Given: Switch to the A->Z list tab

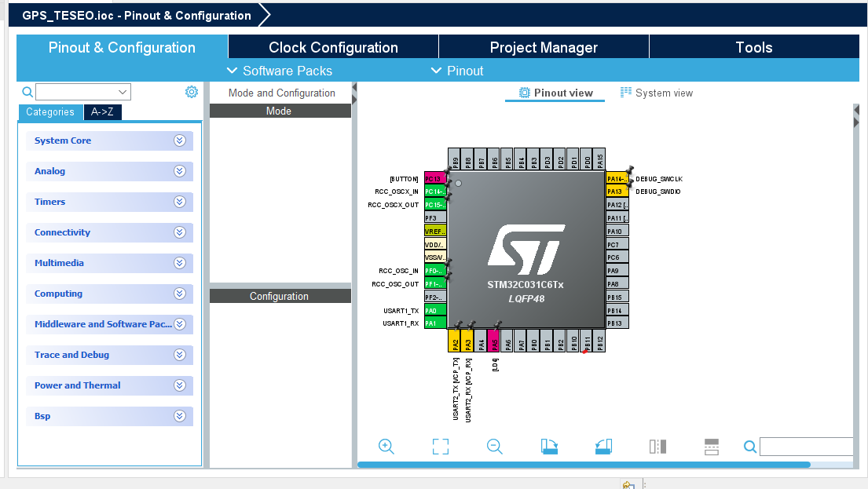Looking at the screenshot, I should tap(102, 111).
